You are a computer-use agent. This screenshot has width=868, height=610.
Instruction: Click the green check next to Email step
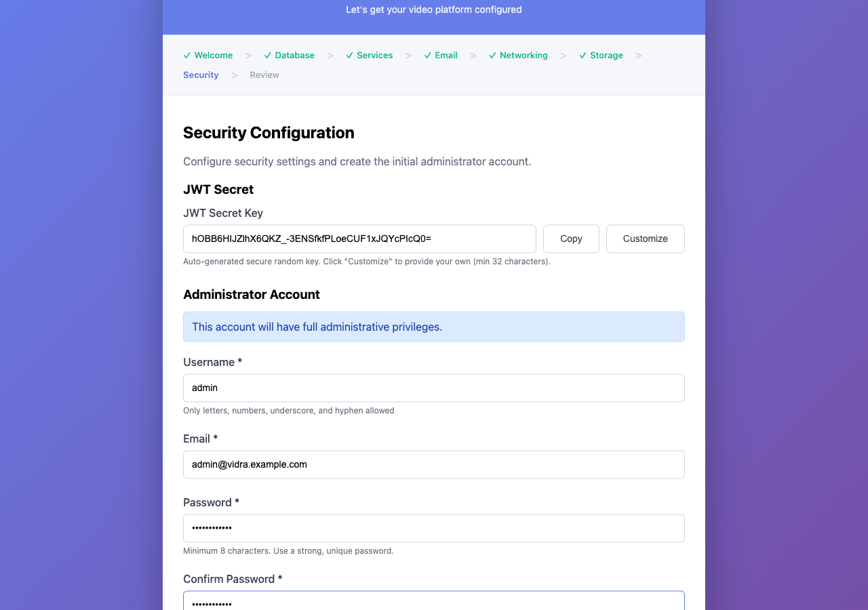click(x=427, y=55)
